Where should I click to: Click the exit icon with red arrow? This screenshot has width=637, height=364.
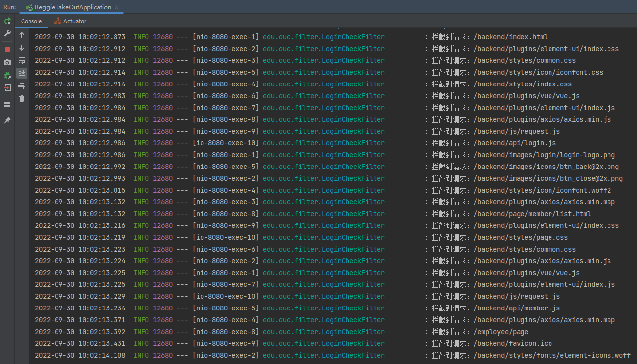coord(7,88)
